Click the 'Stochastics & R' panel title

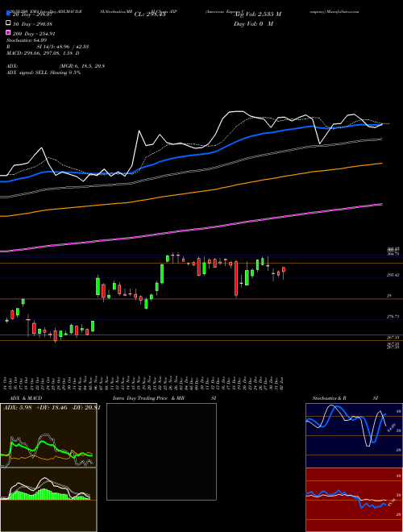click(x=329, y=398)
